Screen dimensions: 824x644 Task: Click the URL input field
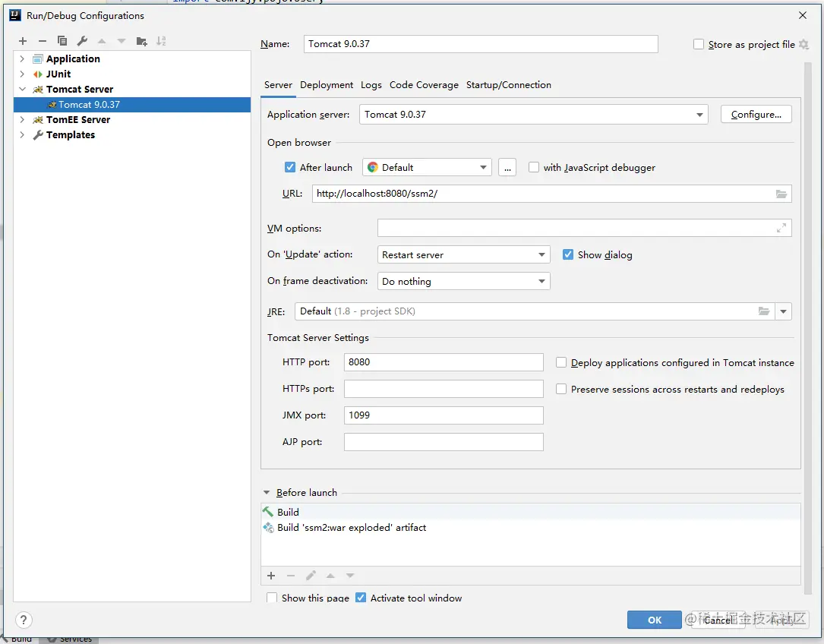[x=552, y=194]
